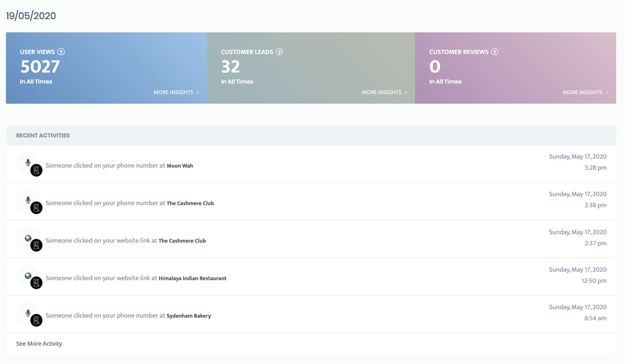This screenshot has height=364, width=625.
Task: Click the help icon beside Customer Reviews
Action: coord(495,52)
